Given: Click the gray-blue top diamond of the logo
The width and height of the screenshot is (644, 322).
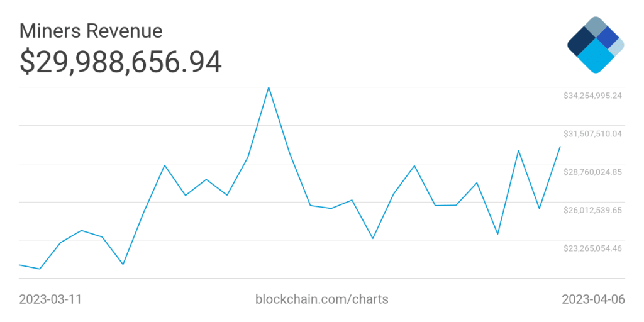Looking at the screenshot, I should tap(595, 27).
